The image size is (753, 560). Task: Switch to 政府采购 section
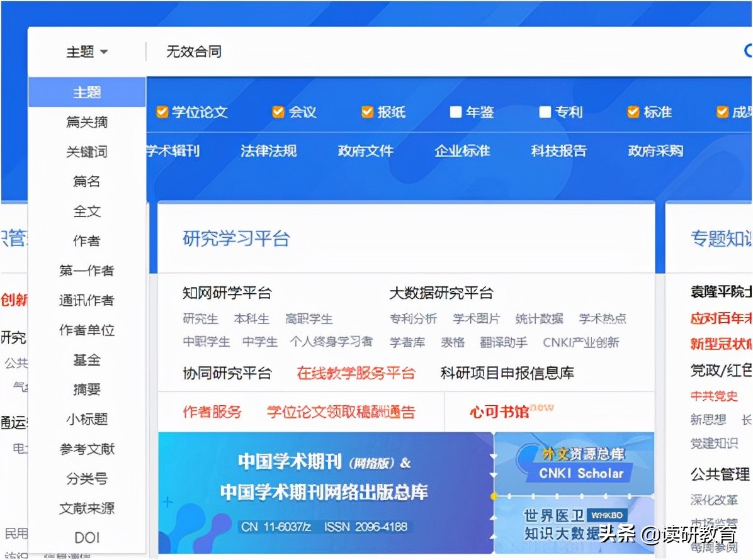click(x=655, y=151)
